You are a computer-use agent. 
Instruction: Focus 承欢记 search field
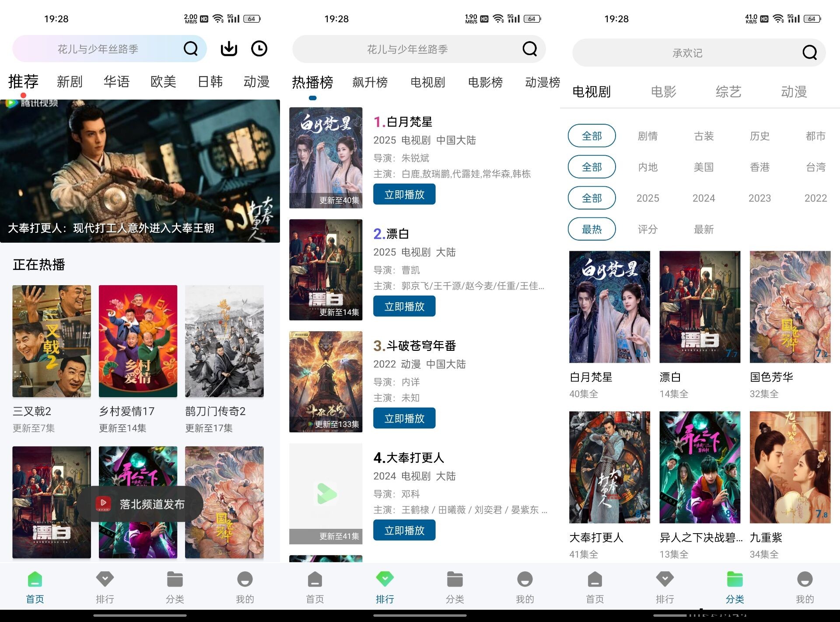(x=699, y=52)
